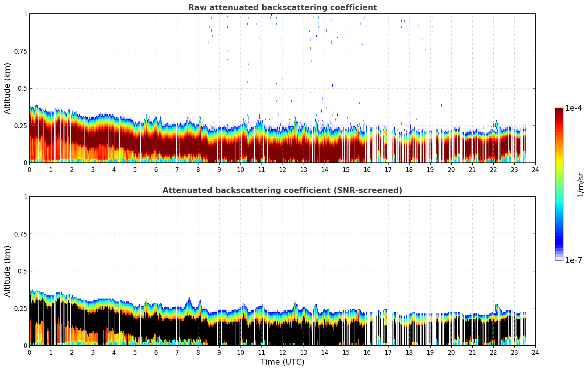Click the 1 km altitude tick on top plot

point(25,14)
